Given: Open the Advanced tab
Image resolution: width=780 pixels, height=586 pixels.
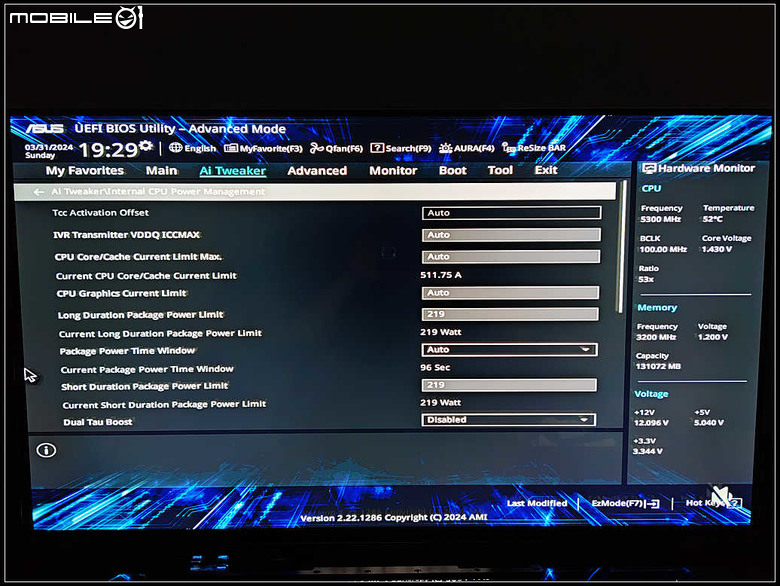Looking at the screenshot, I should (x=317, y=171).
